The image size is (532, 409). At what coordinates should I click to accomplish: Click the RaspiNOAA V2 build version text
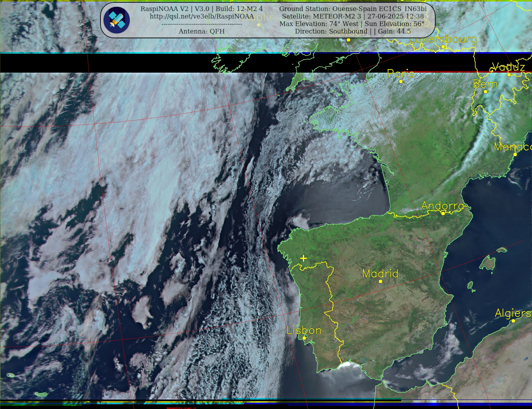(x=202, y=9)
